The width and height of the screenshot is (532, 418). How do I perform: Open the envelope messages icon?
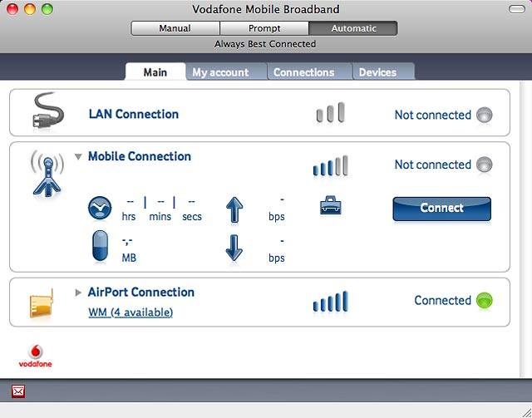click(x=18, y=392)
